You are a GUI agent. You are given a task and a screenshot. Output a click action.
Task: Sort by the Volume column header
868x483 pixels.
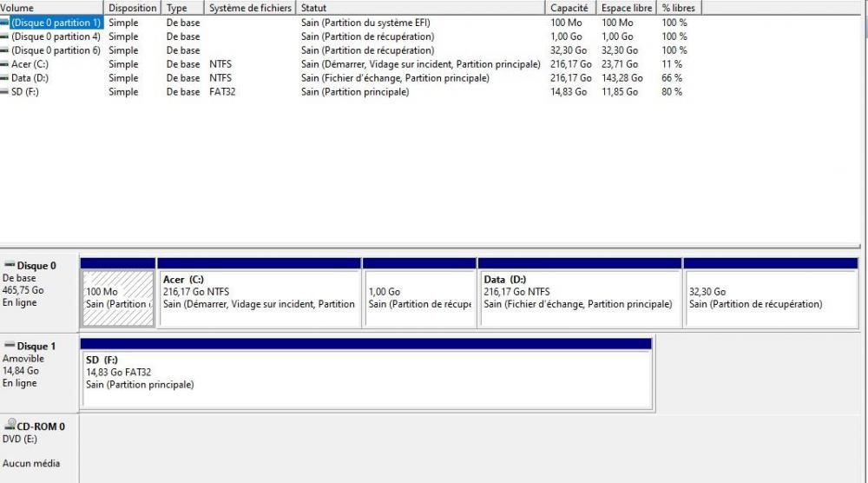[51, 8]
